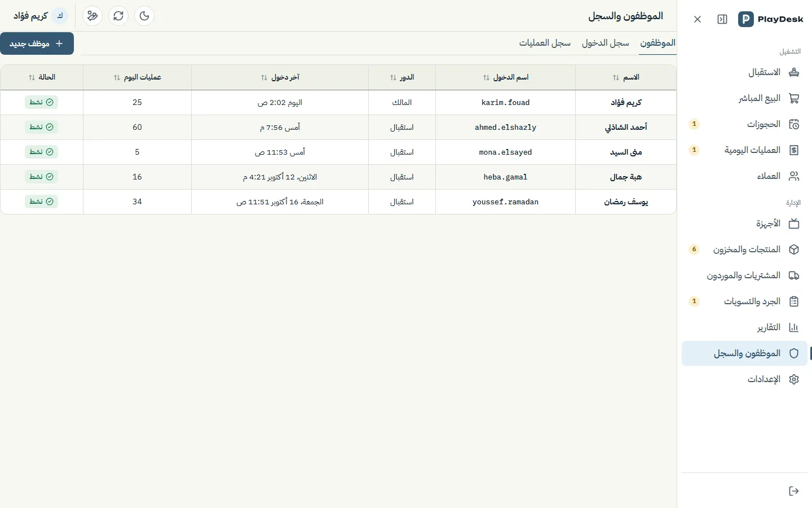This screenshot has height=508, width=812.
Task: Open الجرد والتسويات in the sidebar
Action: pyautogui.click(x=744, y=301)
